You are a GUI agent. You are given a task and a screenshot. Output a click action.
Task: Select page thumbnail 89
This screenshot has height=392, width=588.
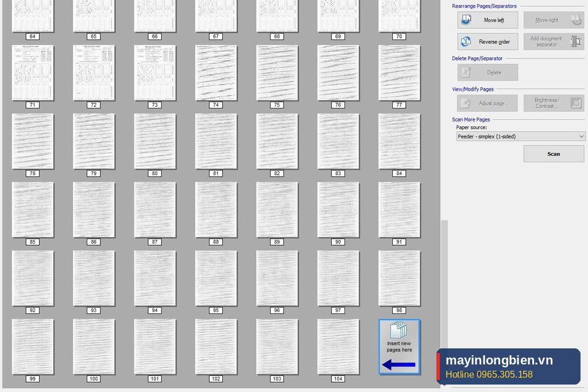277,210
